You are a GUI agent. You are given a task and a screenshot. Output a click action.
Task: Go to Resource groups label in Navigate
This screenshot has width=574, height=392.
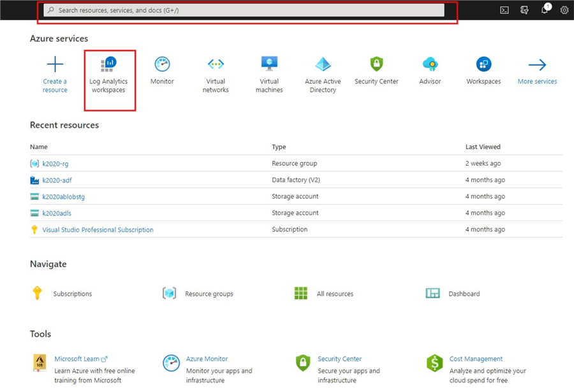(x=209, y=294)
